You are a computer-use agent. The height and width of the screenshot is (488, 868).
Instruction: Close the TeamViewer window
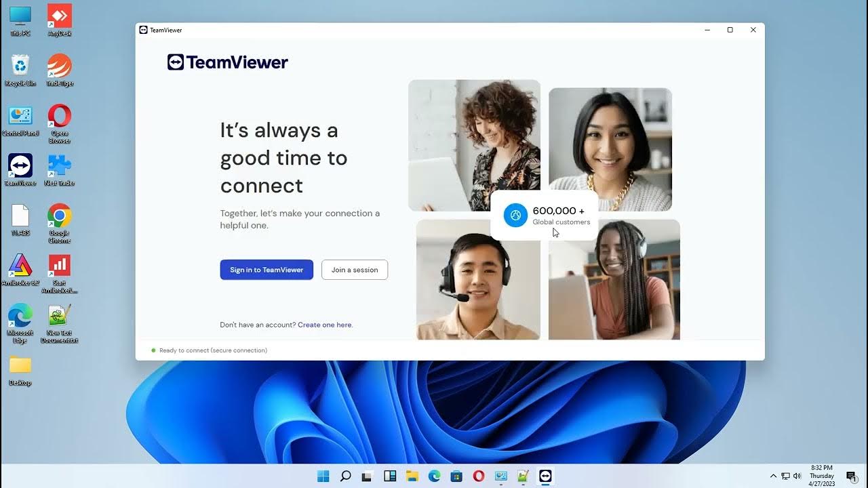click(x=753, y=30)
